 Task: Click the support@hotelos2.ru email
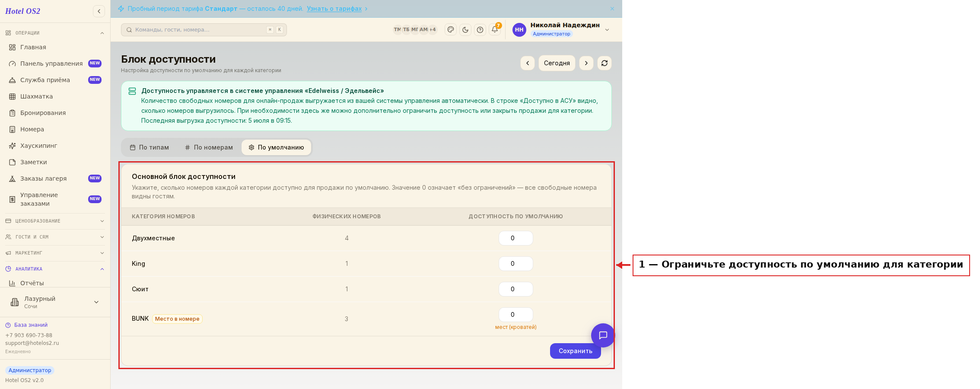32,343
